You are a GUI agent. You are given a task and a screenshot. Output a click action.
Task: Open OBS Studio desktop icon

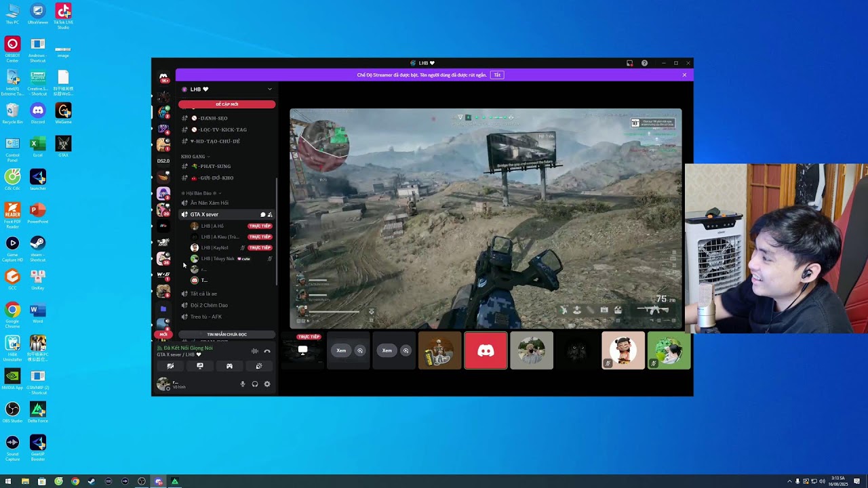pyautogui.click(x=12, y=412)
